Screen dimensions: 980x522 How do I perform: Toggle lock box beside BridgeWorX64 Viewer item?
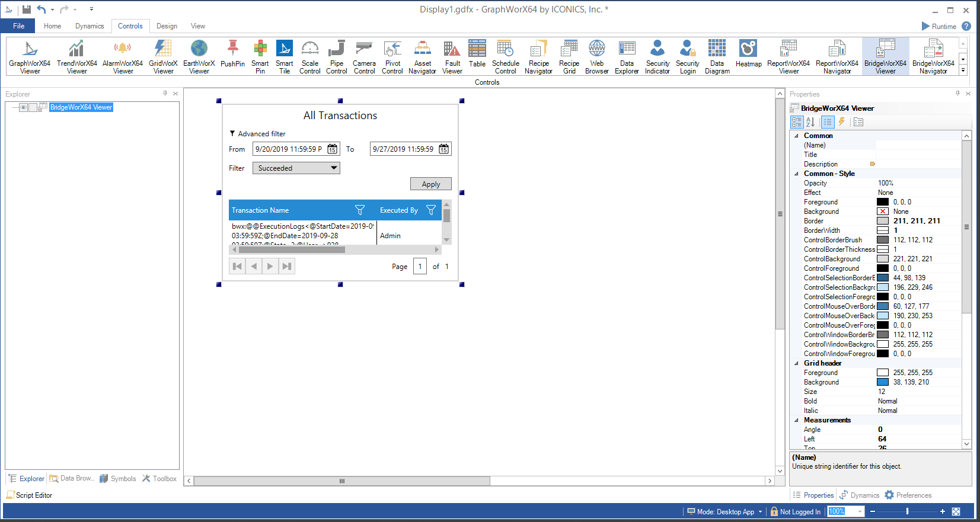tap(33, 107)
